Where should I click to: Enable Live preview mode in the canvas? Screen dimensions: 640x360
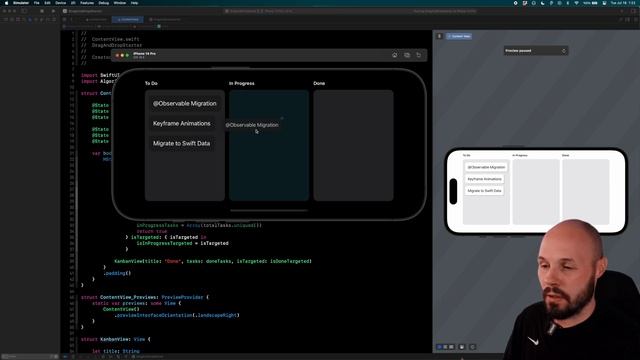(x=440, y=347)
